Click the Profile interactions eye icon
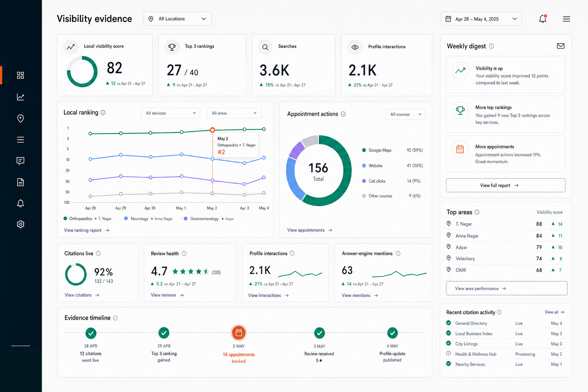Viewport: 588px width, 392px height. [x=355, y=47]
